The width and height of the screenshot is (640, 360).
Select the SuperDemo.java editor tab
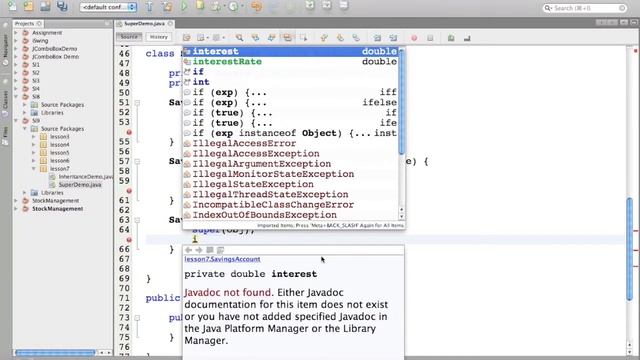[144, 24]
